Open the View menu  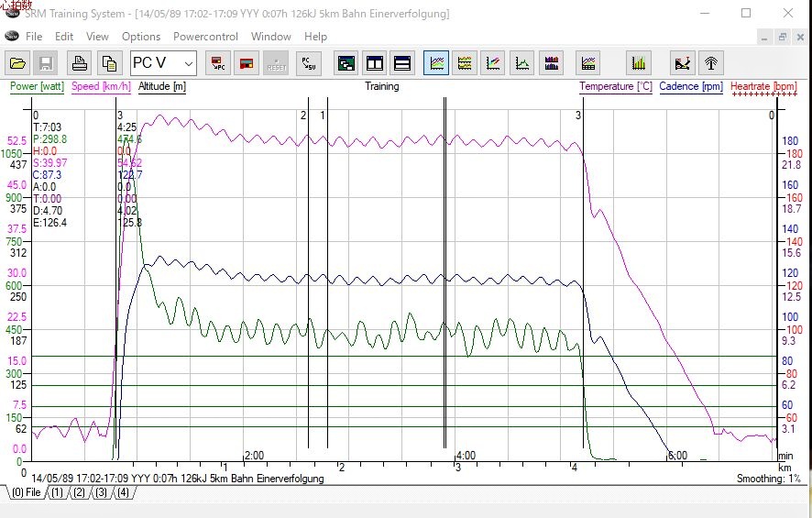[97, 37]
